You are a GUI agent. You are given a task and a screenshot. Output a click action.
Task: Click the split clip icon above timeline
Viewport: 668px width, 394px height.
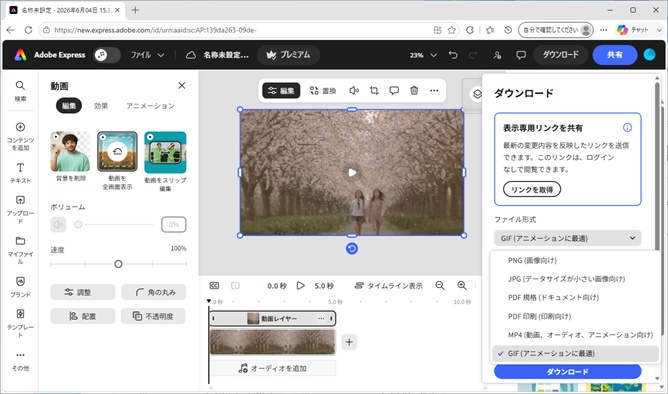[x=235, y=285]
